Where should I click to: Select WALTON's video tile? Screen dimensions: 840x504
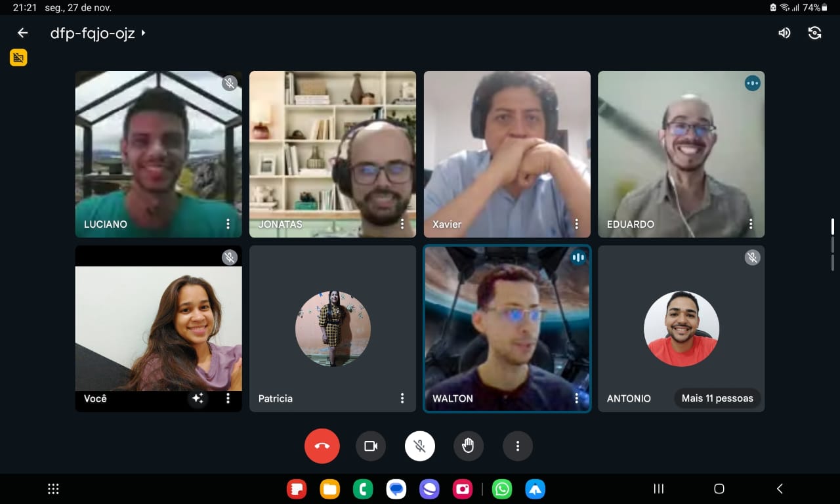(x=507, y=329)
